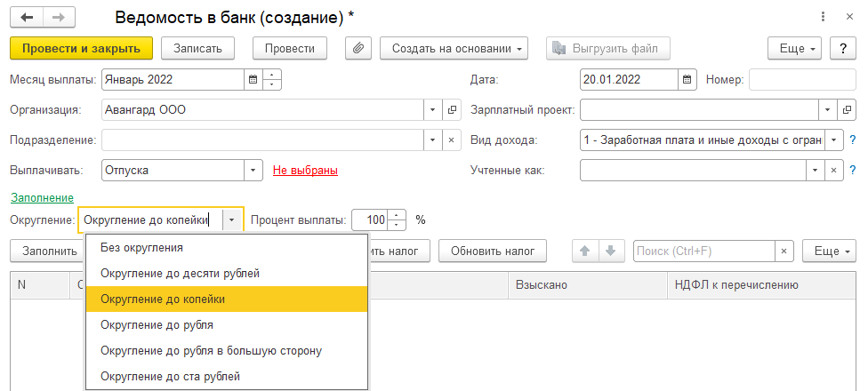The image size is (868, 391).
Task: Open calendar picker for Дата field
Action: (687, 80)
